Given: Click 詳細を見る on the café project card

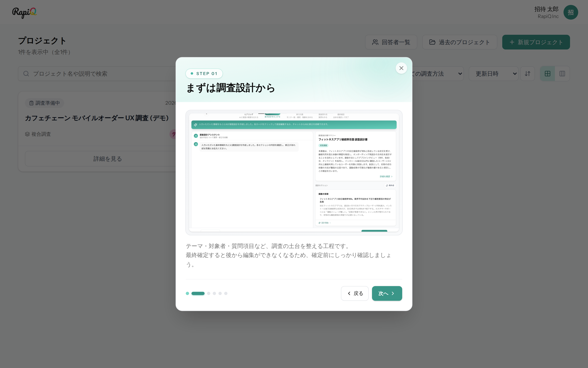Looking at the screenshot, I should 100,159.
